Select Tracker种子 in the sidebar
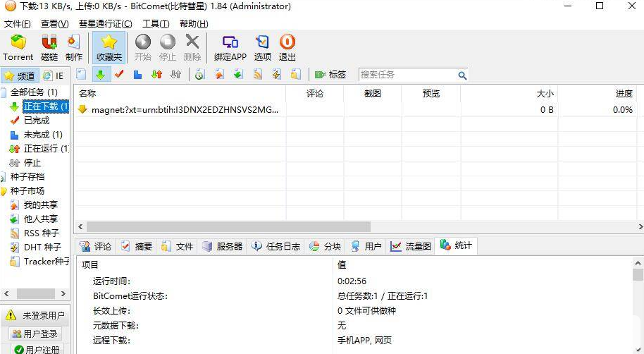Viewport: 644px width, 354px height. pos(46,261)
